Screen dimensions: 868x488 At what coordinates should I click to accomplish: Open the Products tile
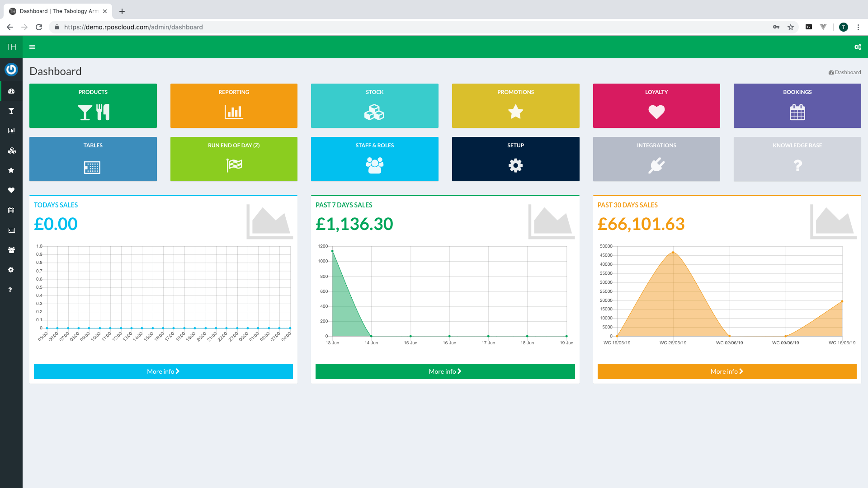[93, 106]
